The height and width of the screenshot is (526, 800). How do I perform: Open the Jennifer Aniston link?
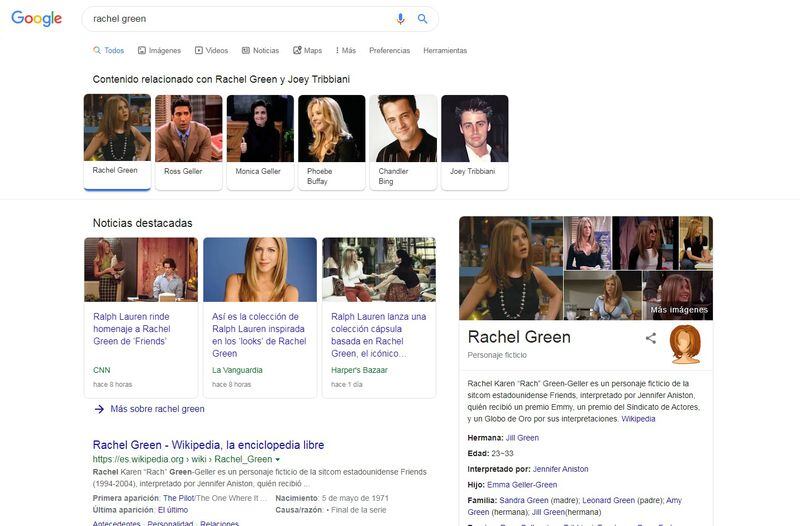point(560,469)
